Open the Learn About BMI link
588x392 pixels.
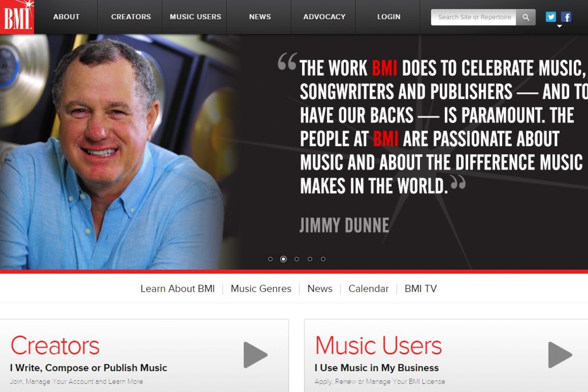(x=178, y=289)
